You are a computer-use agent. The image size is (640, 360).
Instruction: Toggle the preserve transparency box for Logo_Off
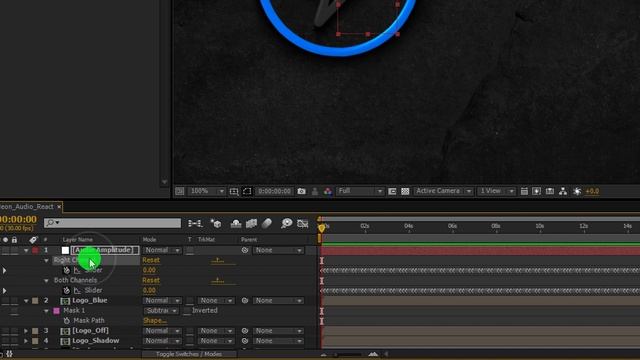pyautogui.click(x=190, y=331)
